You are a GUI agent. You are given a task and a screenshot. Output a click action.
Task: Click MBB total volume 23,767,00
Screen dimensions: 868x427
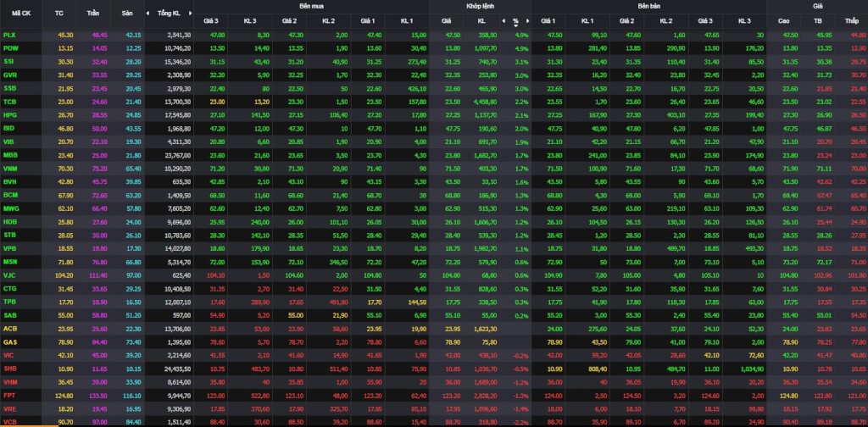click(x=178, y=155)
